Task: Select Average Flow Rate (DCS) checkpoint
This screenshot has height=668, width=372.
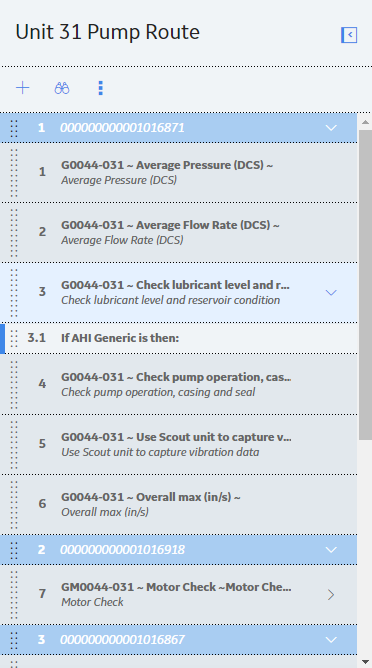Action: pyautogui.click(x=179, y=233)
